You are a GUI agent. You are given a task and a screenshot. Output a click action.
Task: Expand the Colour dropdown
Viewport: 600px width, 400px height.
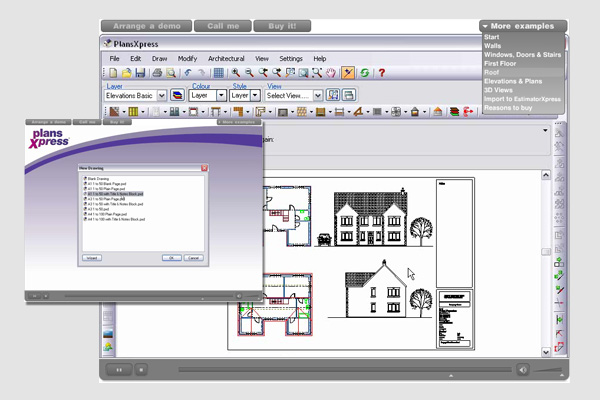coord(221,95)
